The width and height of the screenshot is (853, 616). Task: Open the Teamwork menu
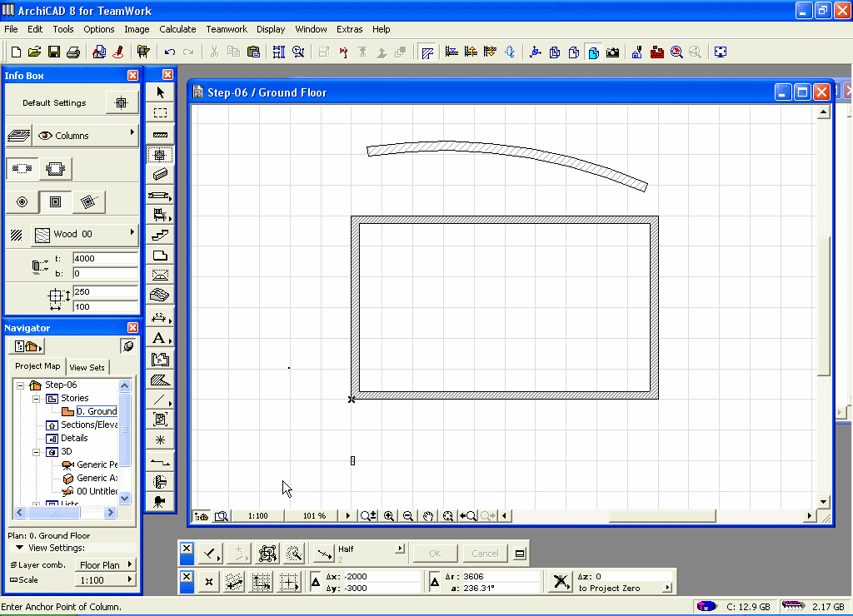(227, 29)
